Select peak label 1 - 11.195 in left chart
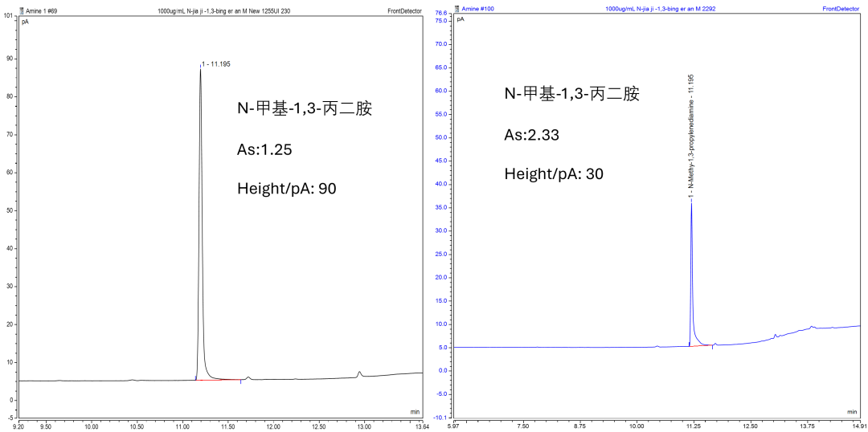The height and width of the screenshot is (432, 868). [216, 63]
